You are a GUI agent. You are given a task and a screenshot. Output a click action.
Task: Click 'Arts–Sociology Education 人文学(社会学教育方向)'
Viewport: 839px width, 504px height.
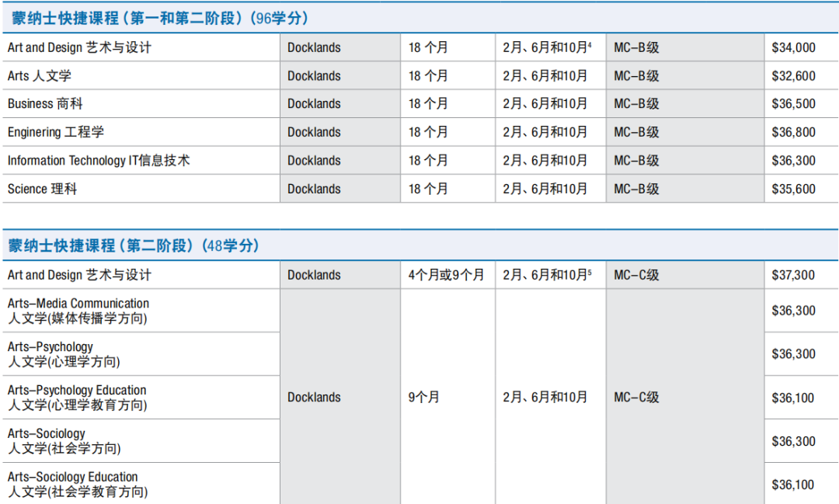coord(78,485)
